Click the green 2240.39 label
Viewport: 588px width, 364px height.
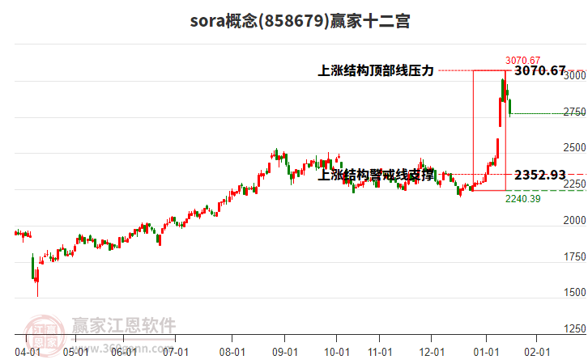pyautogui.click(x=522, y=199)
